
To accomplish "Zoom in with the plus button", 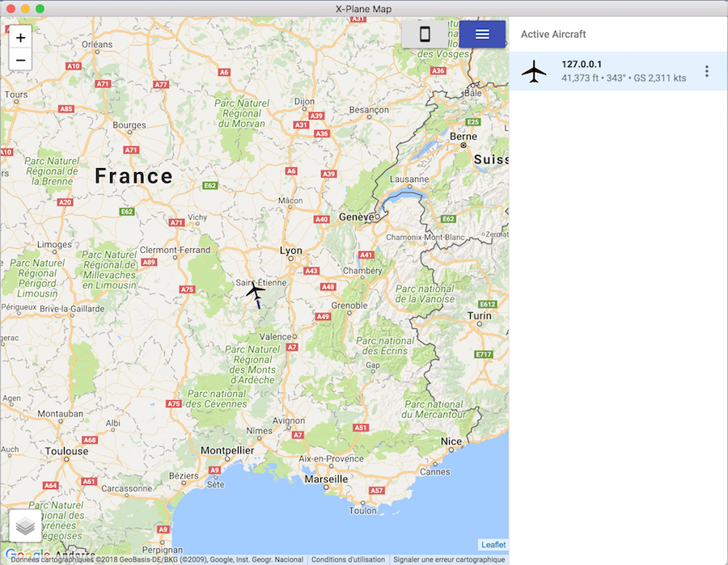I will pos(20,37).
